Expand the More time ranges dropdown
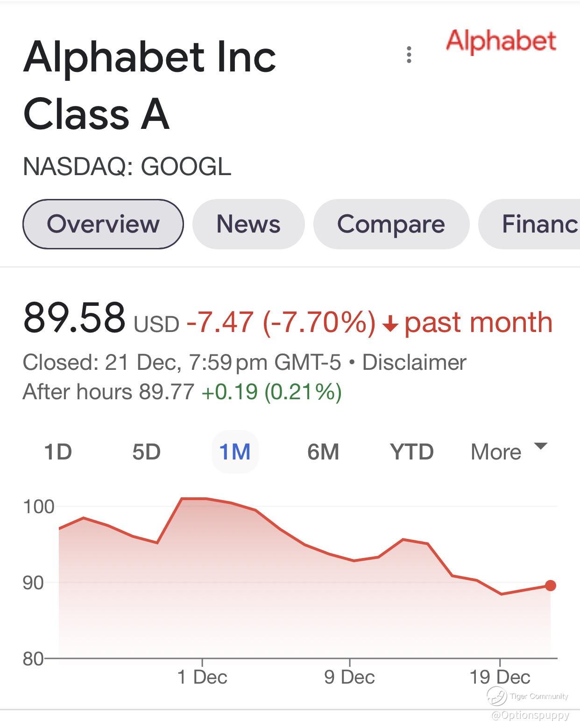Screen dimensions: 580x728 496,452
